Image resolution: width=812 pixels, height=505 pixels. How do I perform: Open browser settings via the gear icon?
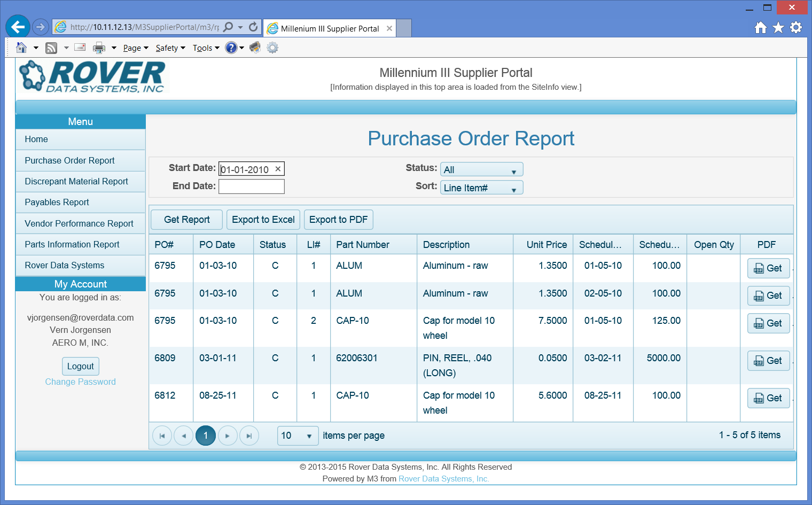pos(796,27)
